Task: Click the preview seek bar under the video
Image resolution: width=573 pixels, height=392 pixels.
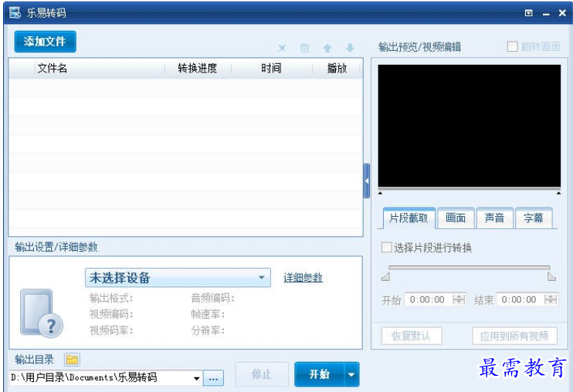Action: tap(470, 189)
